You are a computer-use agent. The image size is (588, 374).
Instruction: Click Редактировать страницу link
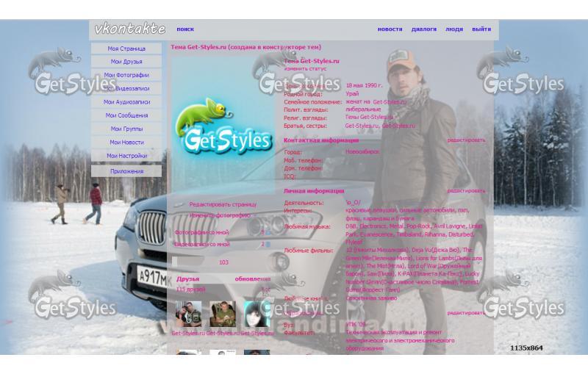tap(223, 204)
